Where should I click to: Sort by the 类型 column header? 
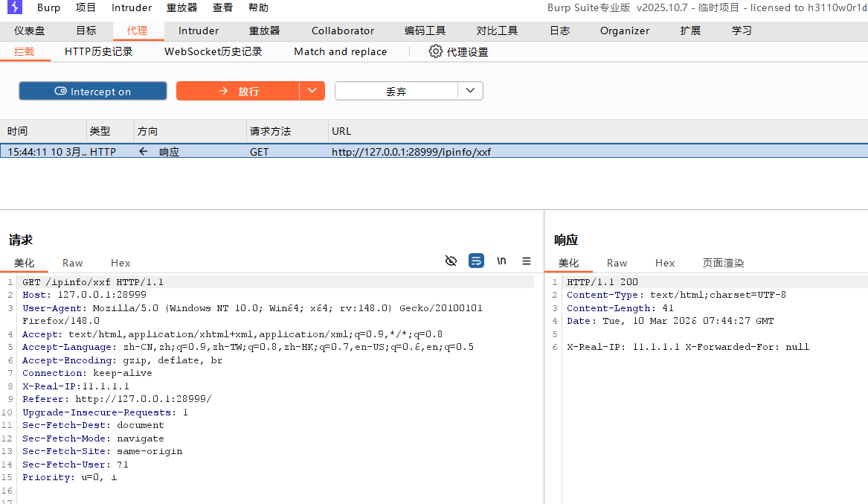[x=110, y=131]
